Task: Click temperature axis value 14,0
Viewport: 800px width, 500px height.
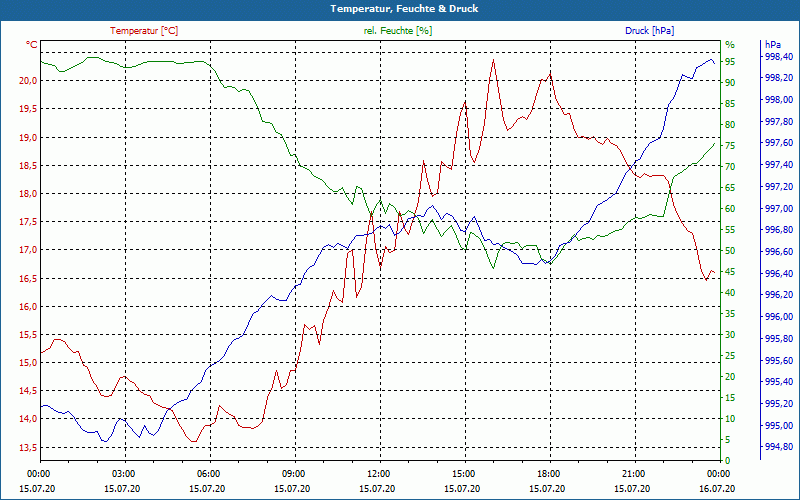Action: [29, 419]
